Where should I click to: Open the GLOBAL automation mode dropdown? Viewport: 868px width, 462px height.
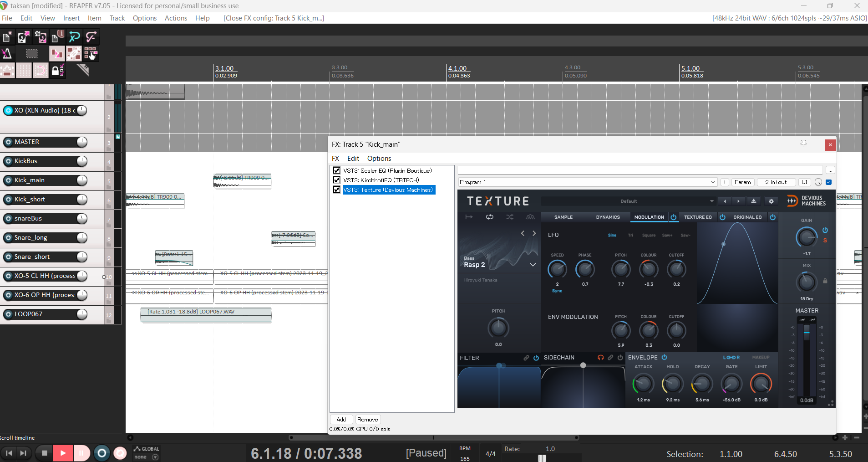[x=155, y=457]
